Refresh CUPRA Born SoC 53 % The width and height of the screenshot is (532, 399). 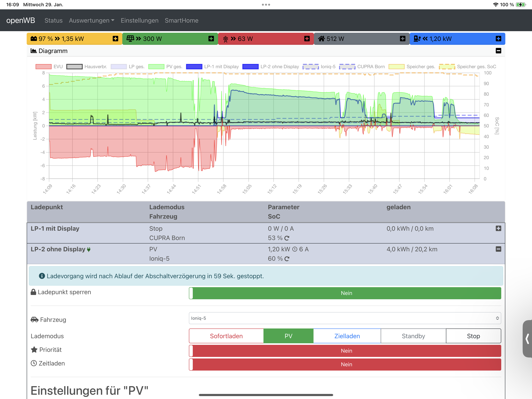coord(287,238)
